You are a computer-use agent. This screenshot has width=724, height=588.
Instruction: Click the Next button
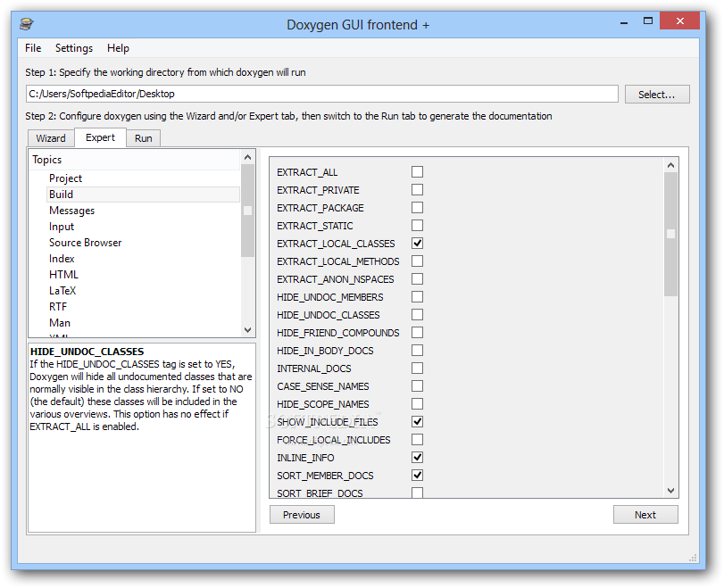click(x=645, y=515)
